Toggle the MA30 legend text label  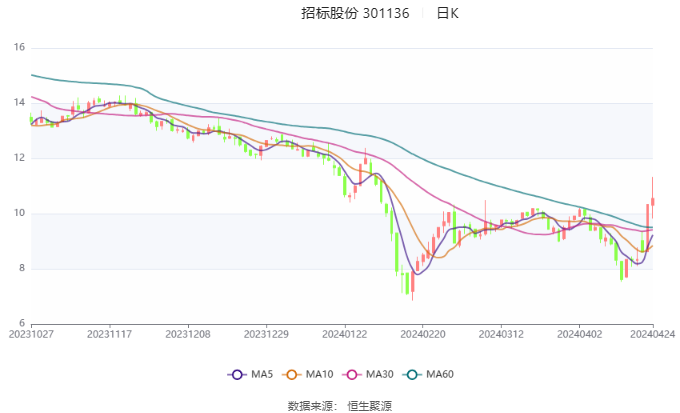click(x=380, y=374)
